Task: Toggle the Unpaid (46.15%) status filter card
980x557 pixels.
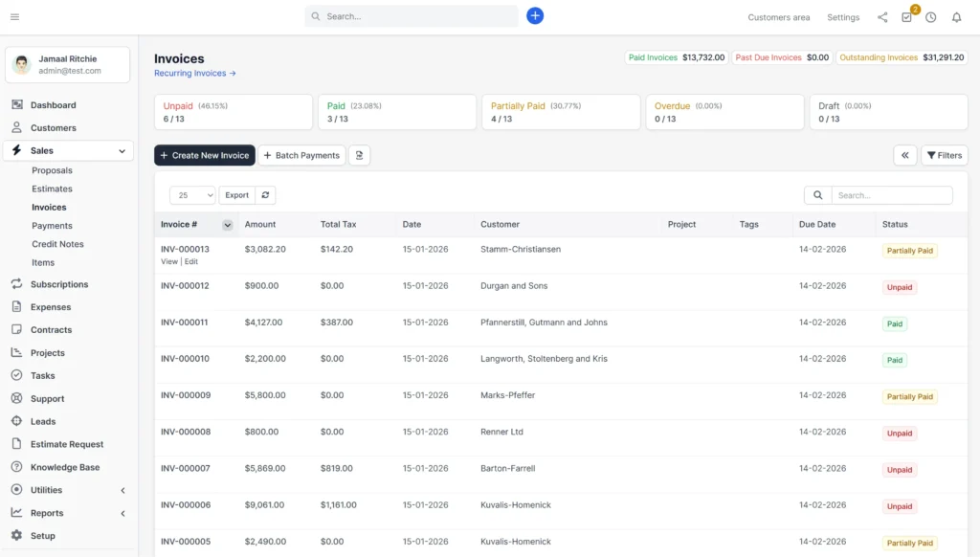Action: pyautogui.click(x=233, y=111)
